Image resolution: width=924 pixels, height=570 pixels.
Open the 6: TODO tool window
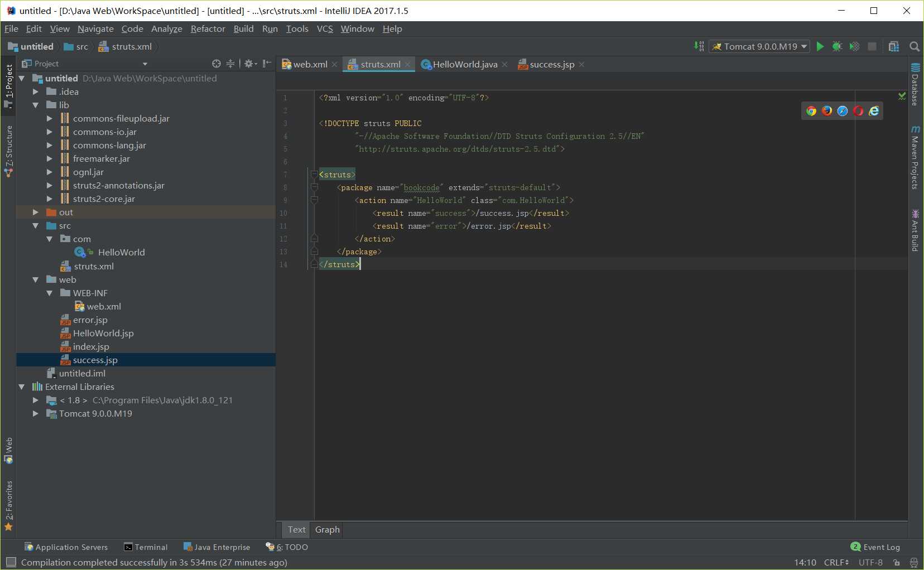(287, 547)
